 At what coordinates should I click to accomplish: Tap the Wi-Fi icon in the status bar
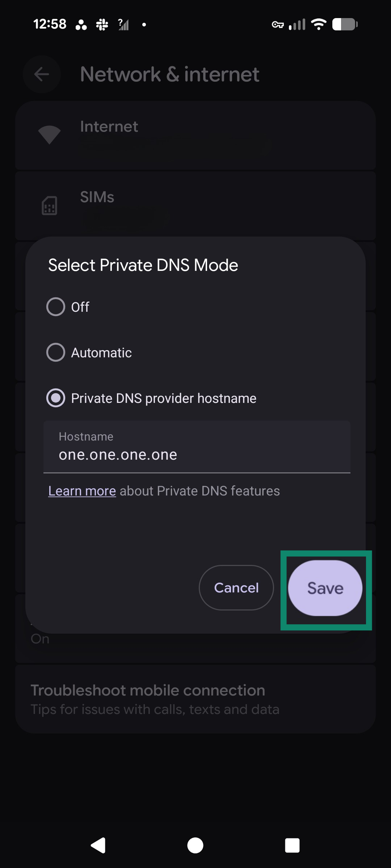click(319, 25)
